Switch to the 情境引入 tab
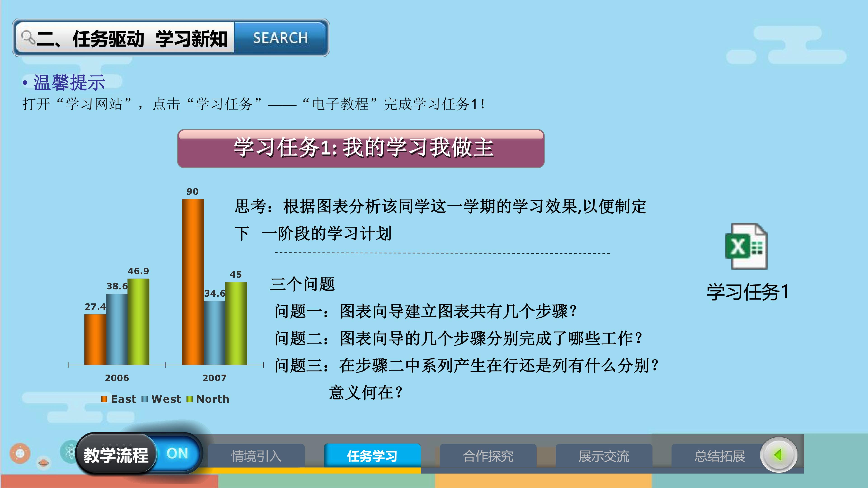Image resolution: width=868 pixels, height=488 pixels. click(256, 456)
